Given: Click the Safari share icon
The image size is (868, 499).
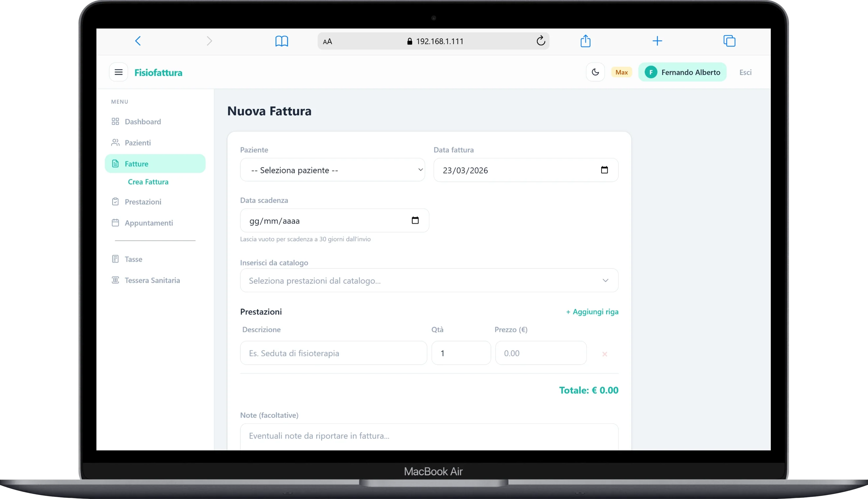Looking at the screenshot, I should click(x=585, y=41).
